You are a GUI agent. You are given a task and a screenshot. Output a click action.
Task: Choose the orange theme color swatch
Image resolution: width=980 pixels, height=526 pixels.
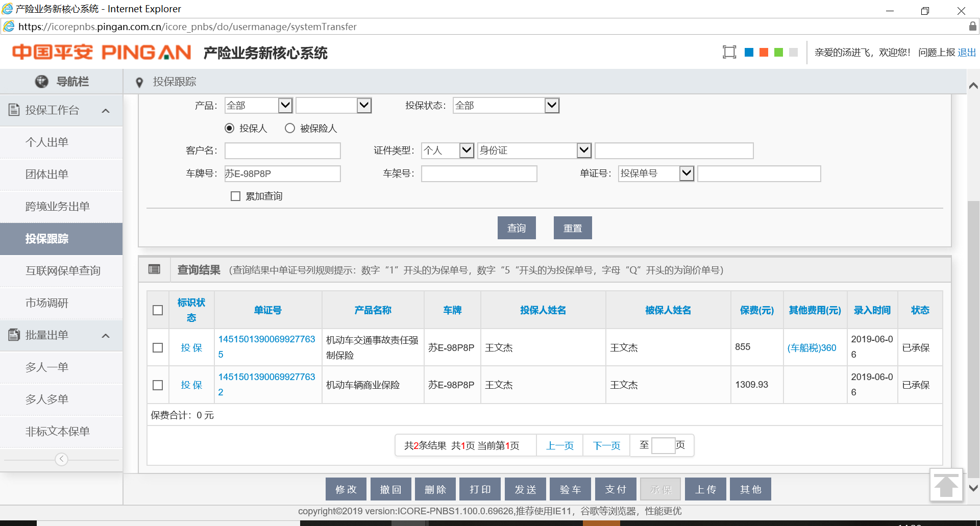[x=764, y=53]
